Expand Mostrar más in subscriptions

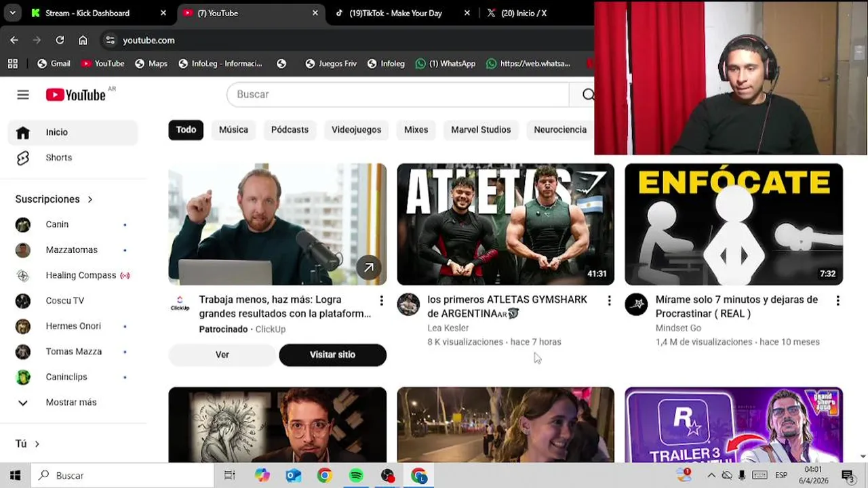coord(73,403)
